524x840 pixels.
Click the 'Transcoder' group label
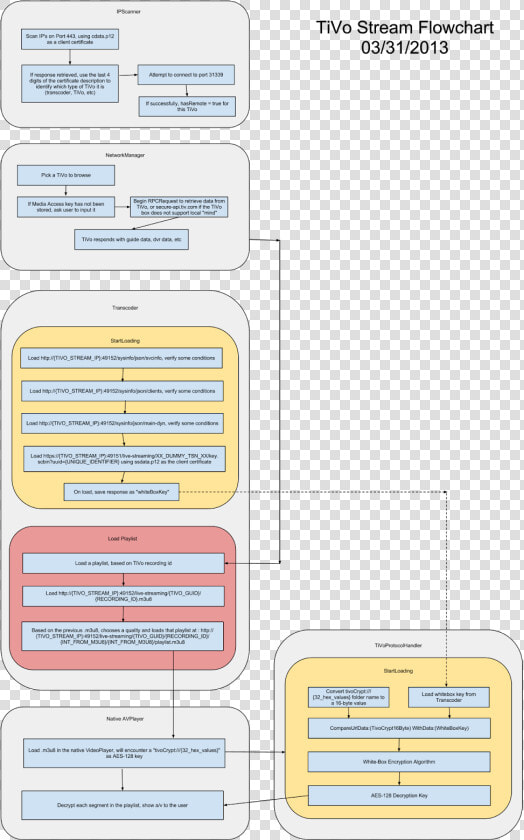click(125, 308)
